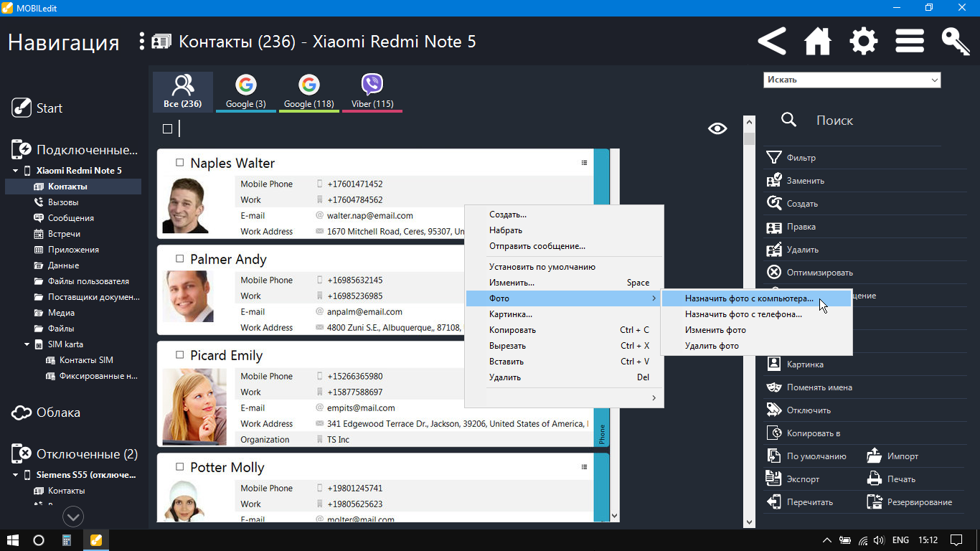Click the По умолчанию icon
Viewport: 980px width, 551px height.
pyautogui.click(x=773, y=456)
